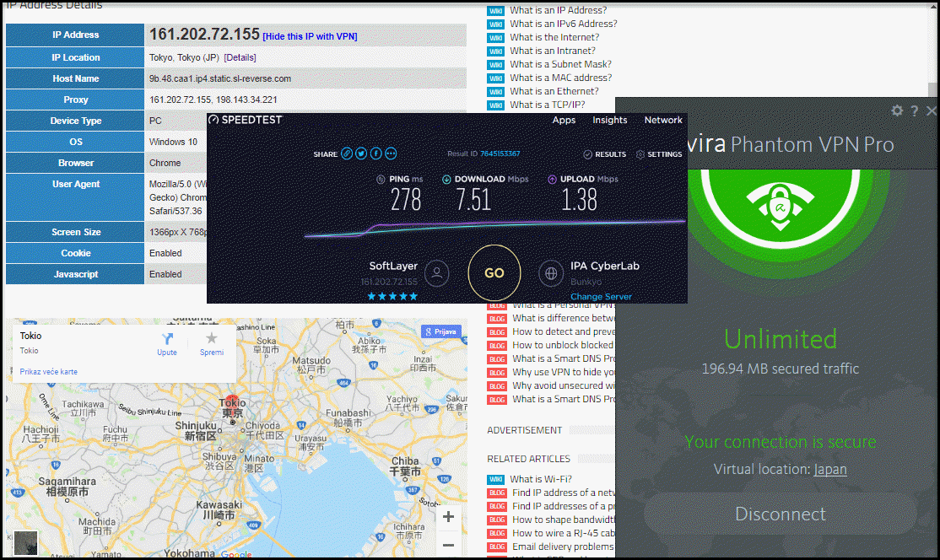Open 'What is a Subnet Mask?' article
Viewport: 940px width, 560px height.
560,64
